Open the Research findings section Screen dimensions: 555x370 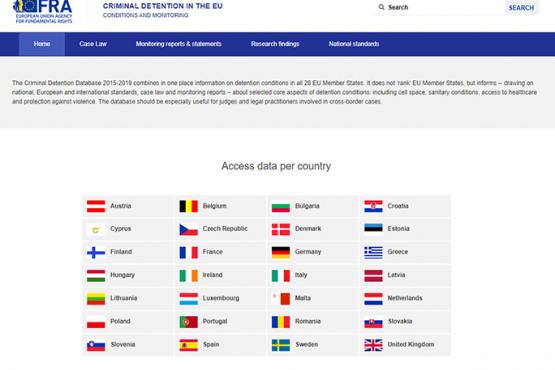click(x=275, y=44)
